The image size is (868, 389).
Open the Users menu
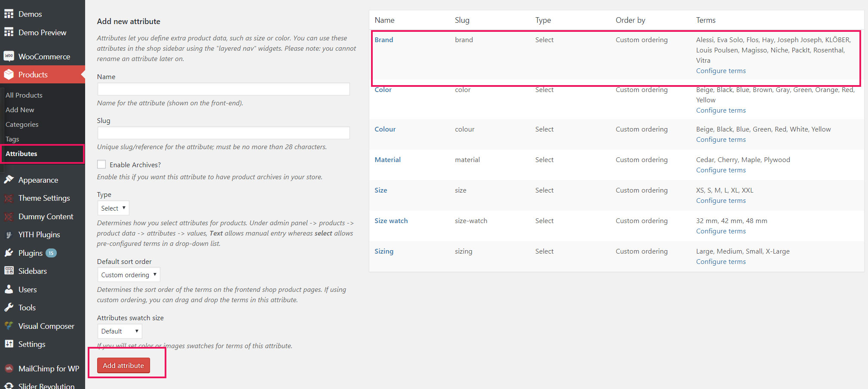point(28,289)
